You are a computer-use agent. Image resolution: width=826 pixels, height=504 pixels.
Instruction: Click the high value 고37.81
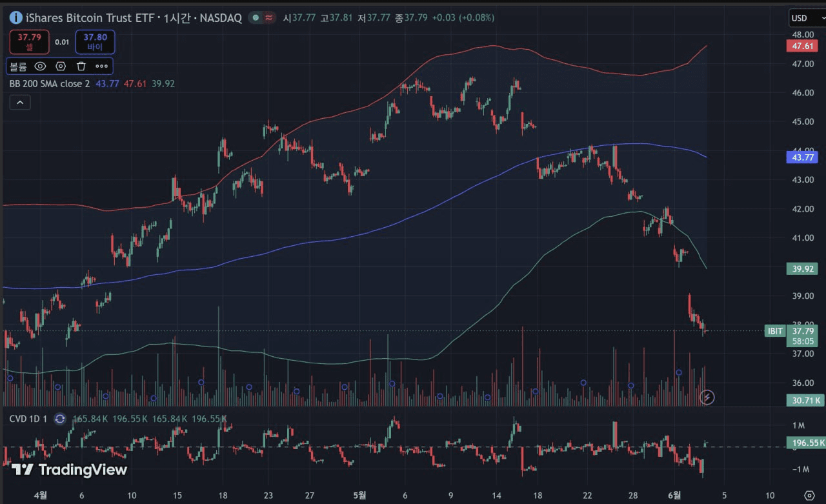click(x=336, y=17)
